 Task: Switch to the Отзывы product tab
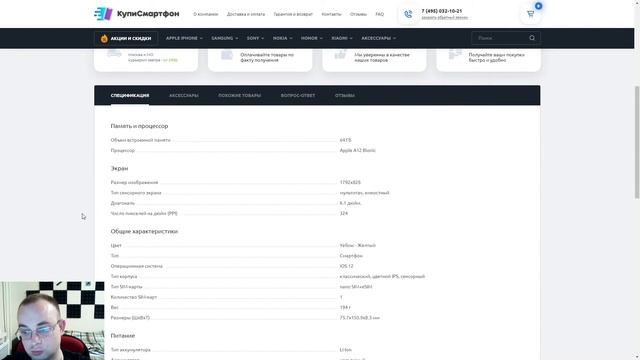click(344, 96)
